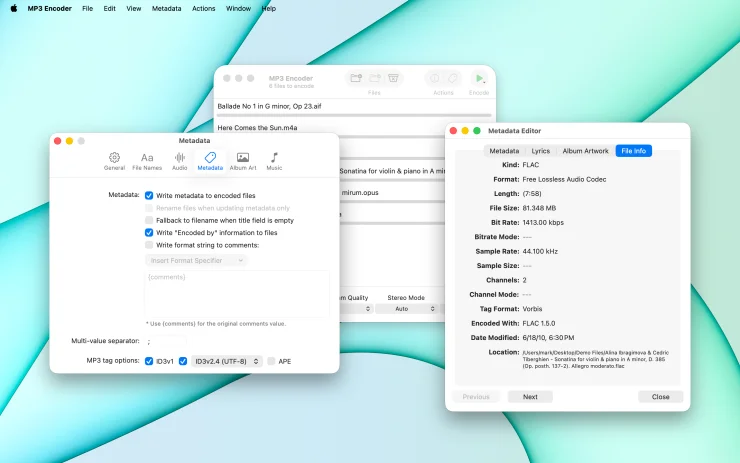Open the Window menu
Screen dimensions: 740x463
(238, 8)
